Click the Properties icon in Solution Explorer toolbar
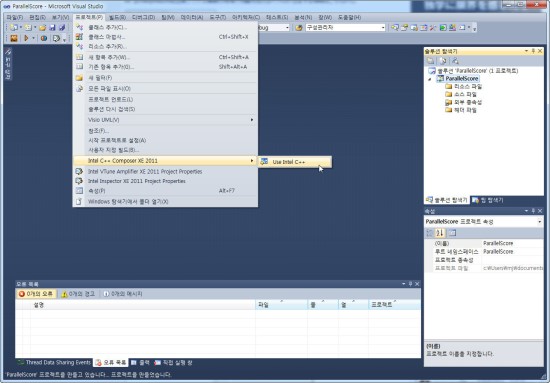 tap(431, 61)
